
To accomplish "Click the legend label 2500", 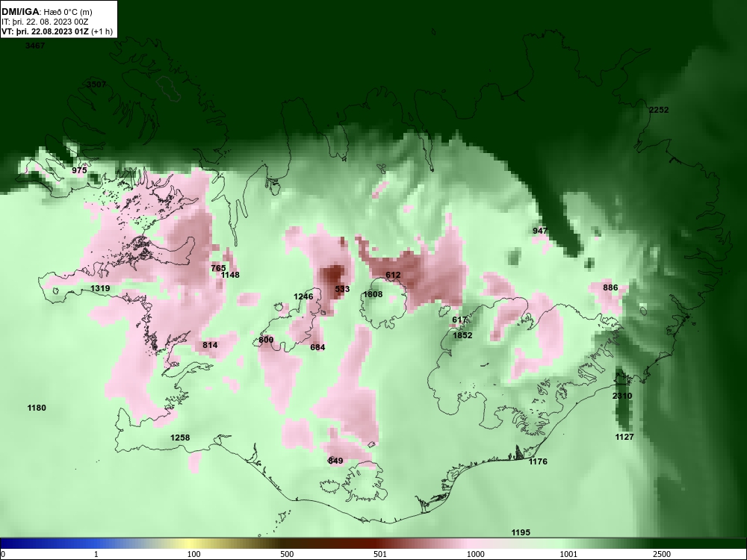I will 662,554.
